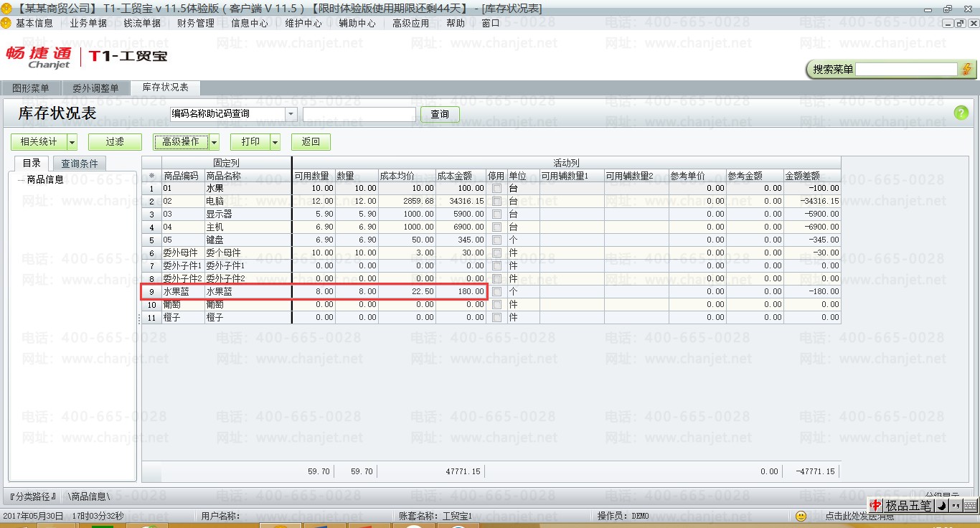Sort by the 参考单价 column header
This screenshot has width=980, height=528.
697,176
